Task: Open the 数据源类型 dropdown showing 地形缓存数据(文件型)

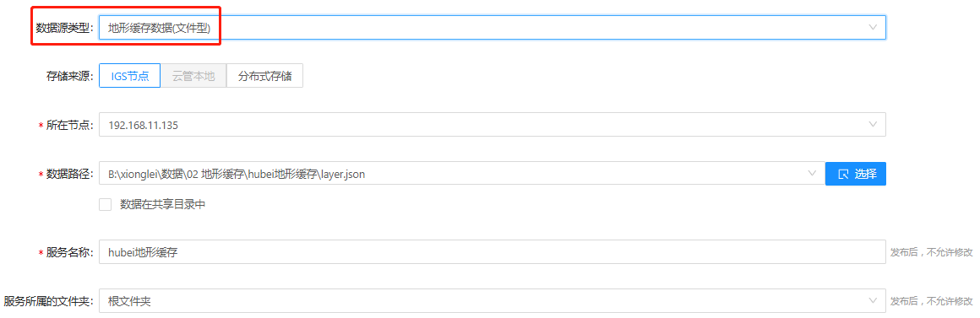Action: [x=493, y=28]
